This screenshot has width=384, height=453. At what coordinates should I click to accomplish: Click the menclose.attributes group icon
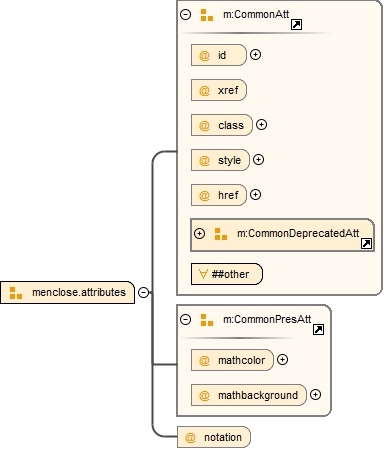point(16,293)
